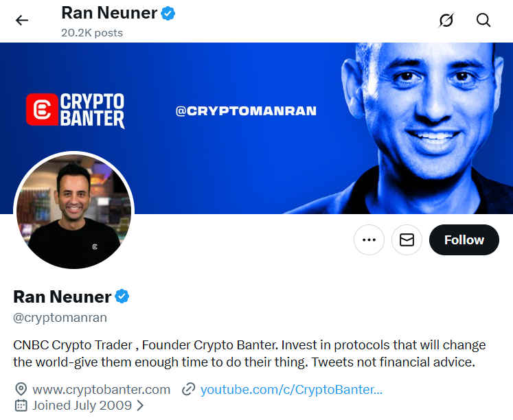The image size is (513, 420).
Task: Click the calendar icon by the join date
Action: (x=21, y=405)
